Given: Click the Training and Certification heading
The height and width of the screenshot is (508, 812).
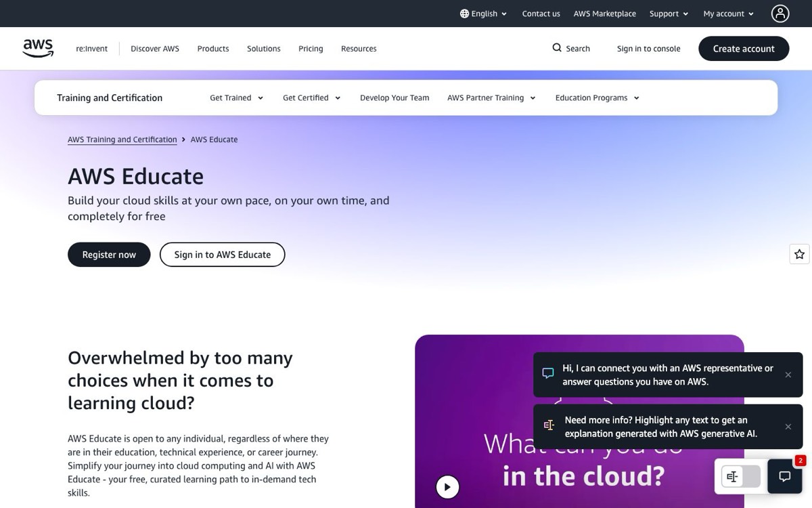Looking at the screenshot, I should point(110,98).
